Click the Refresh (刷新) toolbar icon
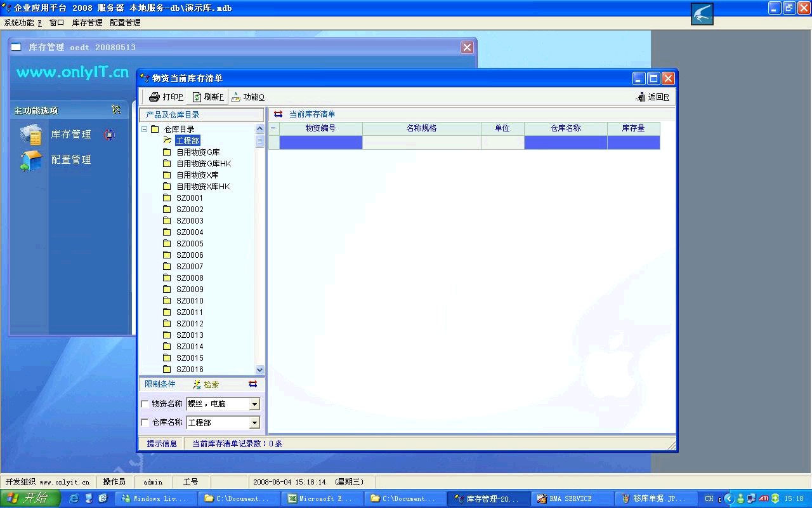812x508 pixels. (x=197, y=97)
